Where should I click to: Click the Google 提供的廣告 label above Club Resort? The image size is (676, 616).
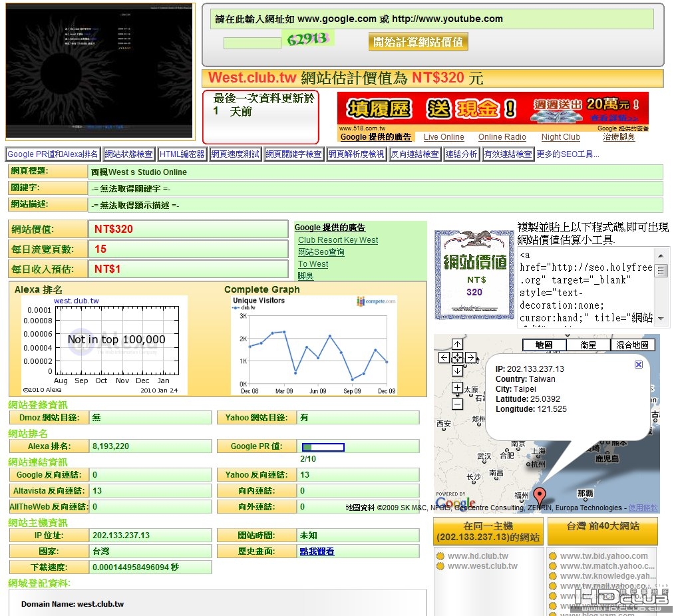(330, 228)
